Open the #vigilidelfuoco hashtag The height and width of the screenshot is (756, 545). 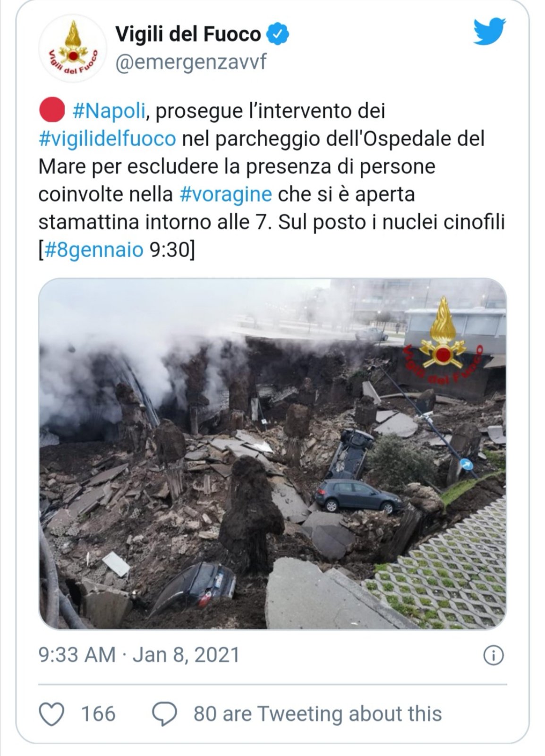click(x=107, y=139)
